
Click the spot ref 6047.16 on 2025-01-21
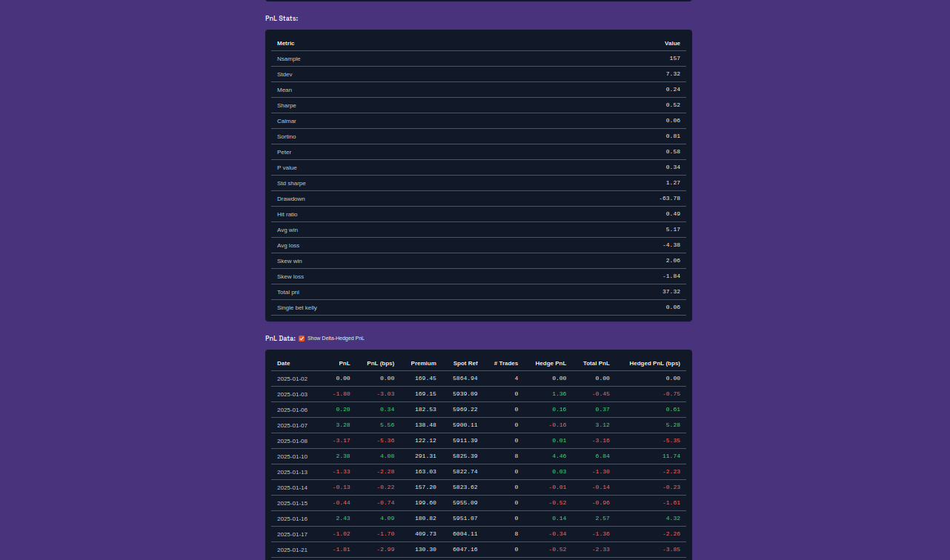[465, 550]
